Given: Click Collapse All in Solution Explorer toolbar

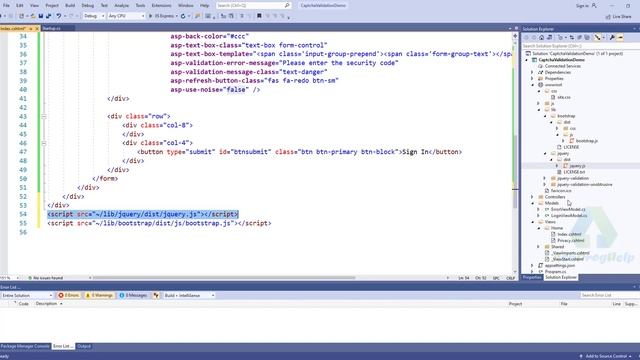Looking at the screenshot, I should [x=580, y=38].
